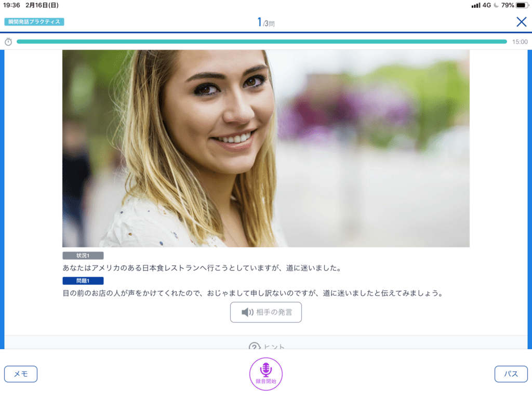The height and width of the screenshot is (399, 532).
Task: Click the 1/3問 question counter
Action: pos(265,22)
